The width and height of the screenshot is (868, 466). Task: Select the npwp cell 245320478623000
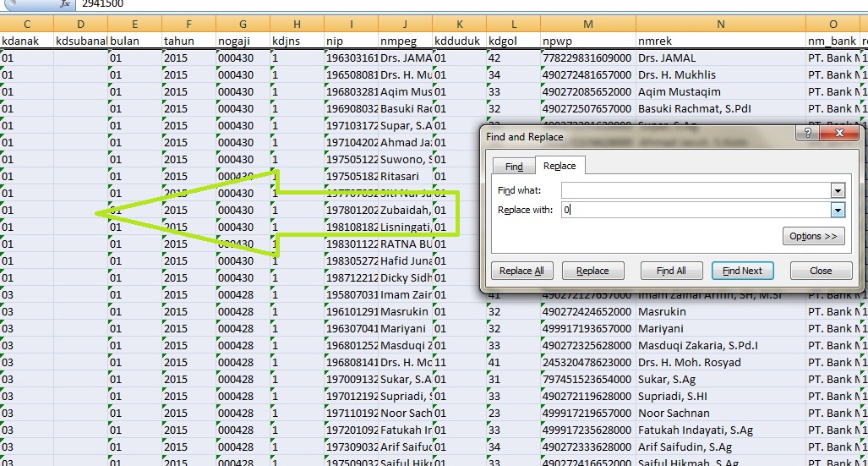click(588, 362)
